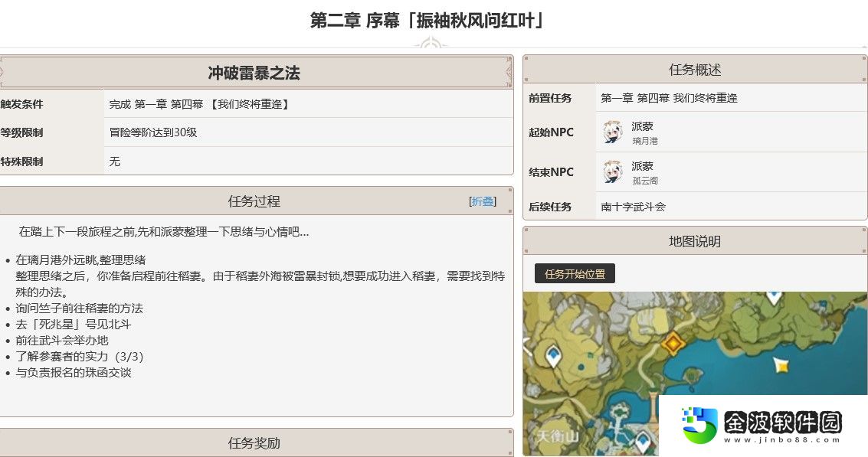
Task: Click the 任务奖励 section header
Action: [x=254, y=442]
